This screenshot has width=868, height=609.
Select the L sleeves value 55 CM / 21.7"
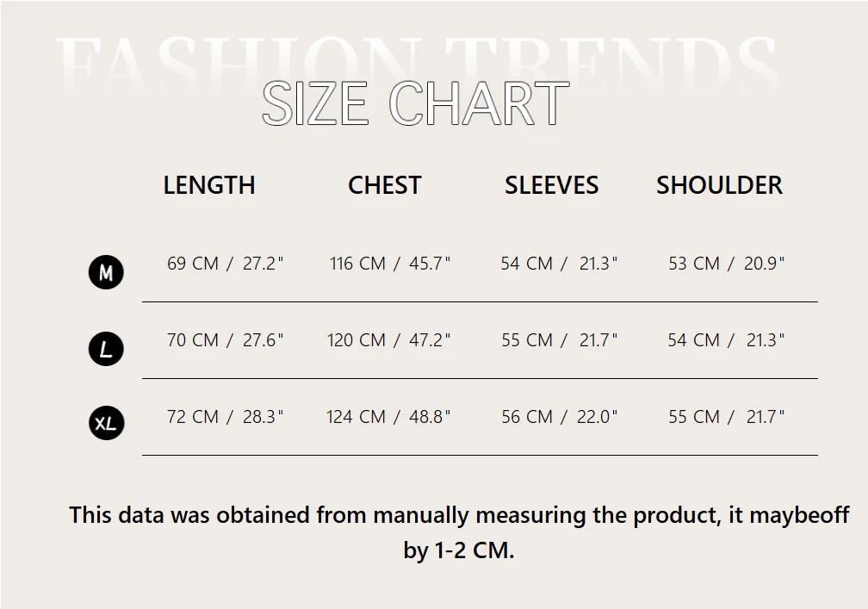(x=560, y=340)
